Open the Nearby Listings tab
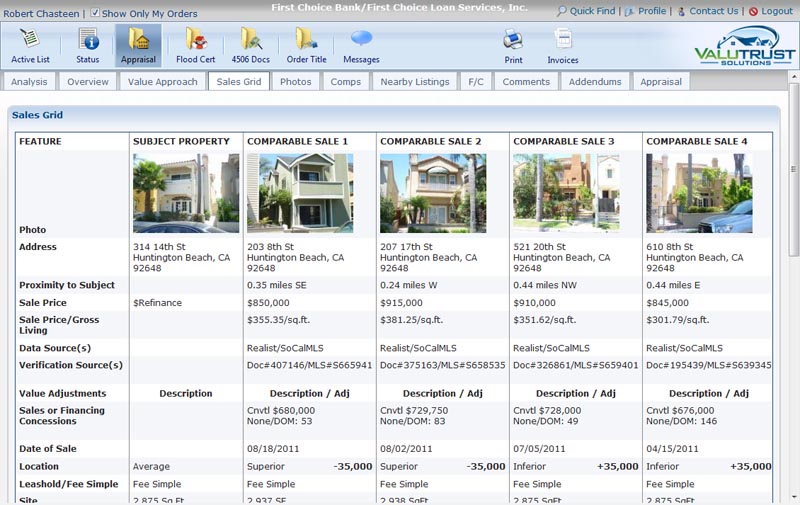The image size is (800, 505). click(415, 82)
